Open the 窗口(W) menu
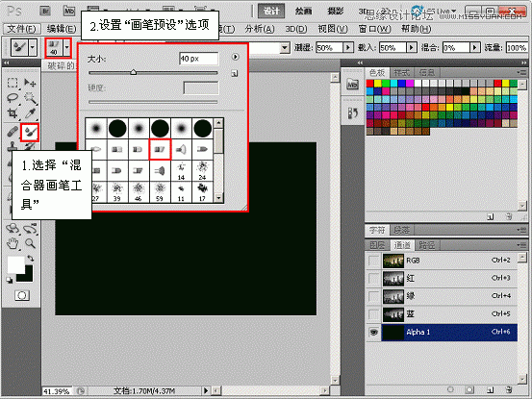The height and width of the screenshot is (399, 532). coord(374,29)
